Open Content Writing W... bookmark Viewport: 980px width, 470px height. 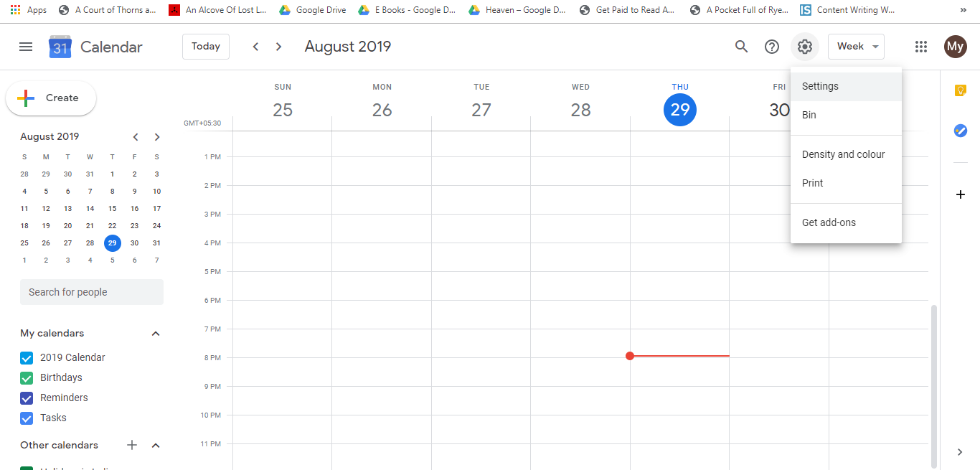pos(847,10)
